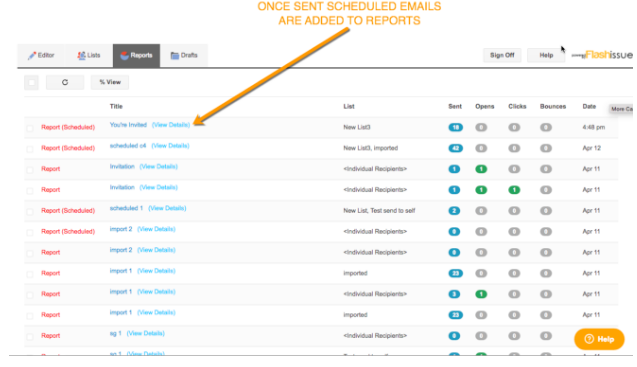Click the Sent column header

(455, 106)
